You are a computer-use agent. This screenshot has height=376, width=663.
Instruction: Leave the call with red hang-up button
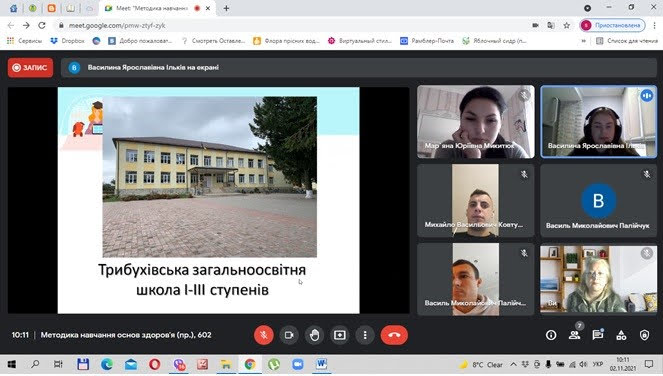point(394,335)
